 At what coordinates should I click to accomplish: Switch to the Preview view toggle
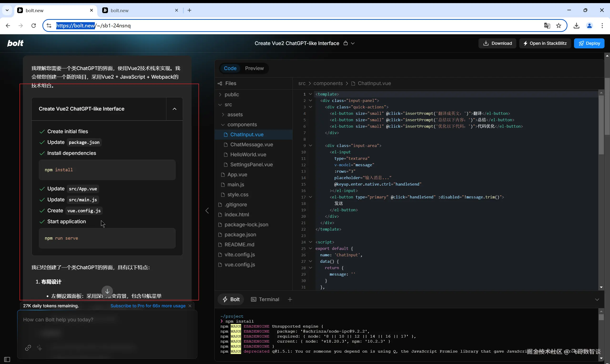[254, 68]
